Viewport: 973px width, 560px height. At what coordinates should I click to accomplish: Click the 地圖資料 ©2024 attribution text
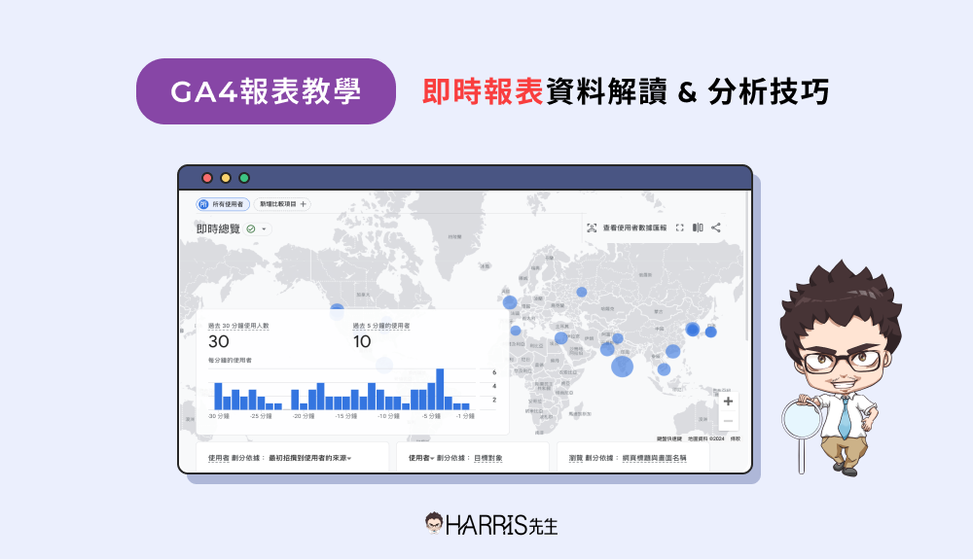click(x=706, y=439)
